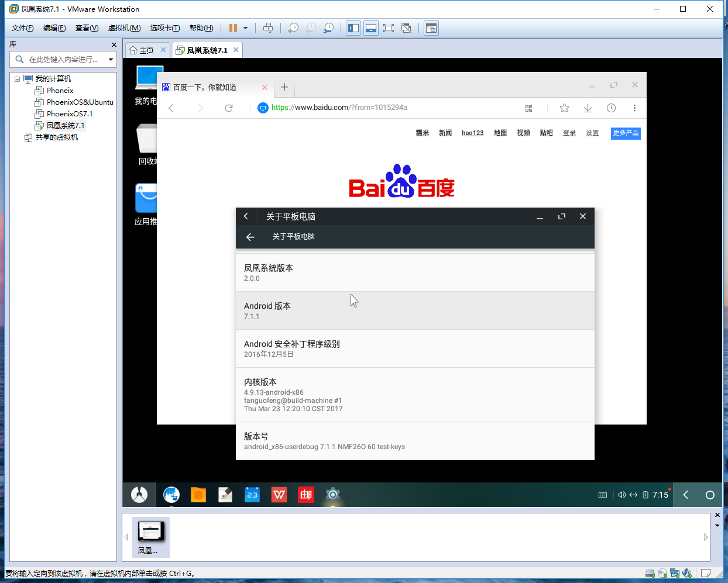Reload the Baidu page

[x=229, y=108]
